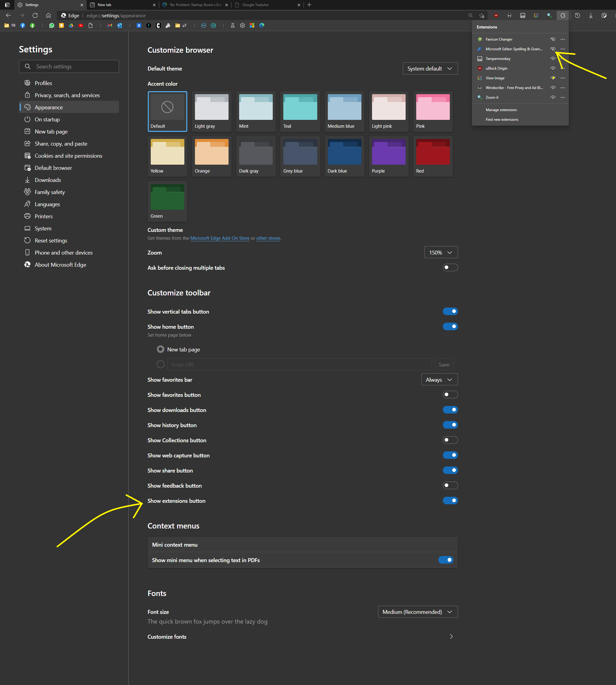Select the Enter URL radio button
The height and width of the screenshot is (685, 616).
tap(160, 364)
